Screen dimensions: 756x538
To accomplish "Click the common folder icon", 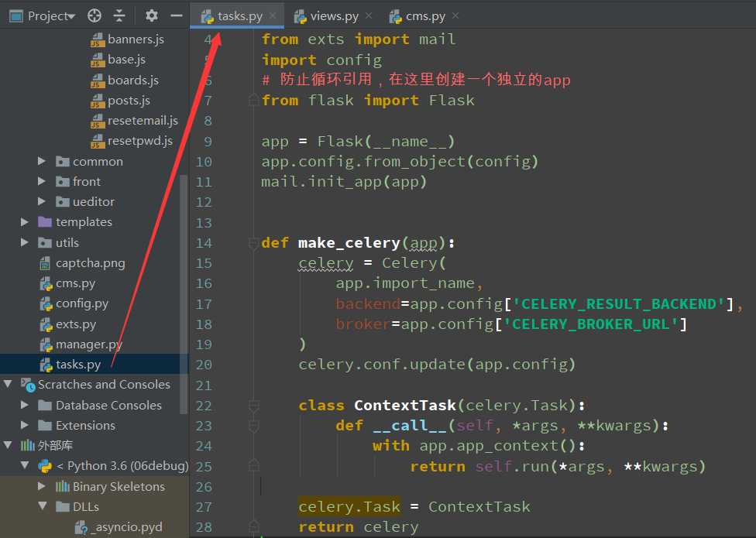I will click(x=63, y=161).
